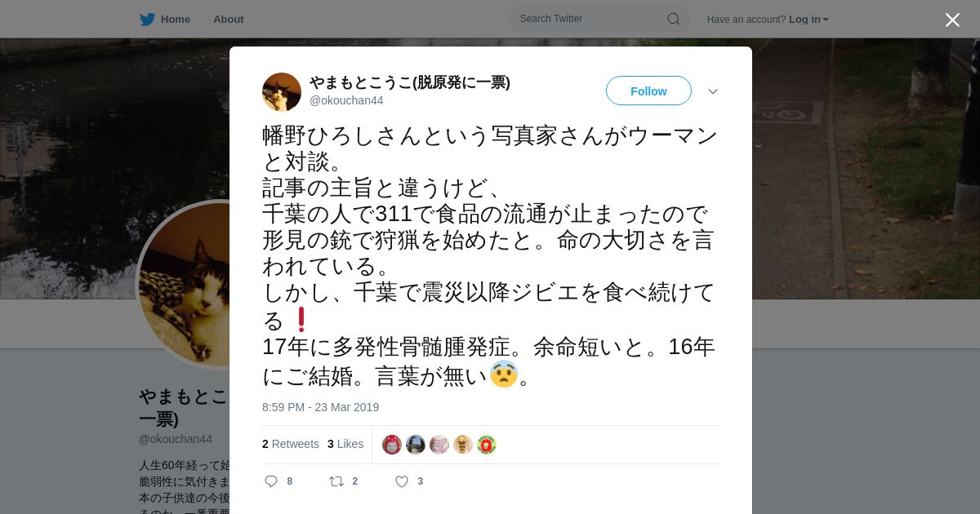View the 3 Likes list
This screenshot has width=980, height=514.
(x=345, y=444)
